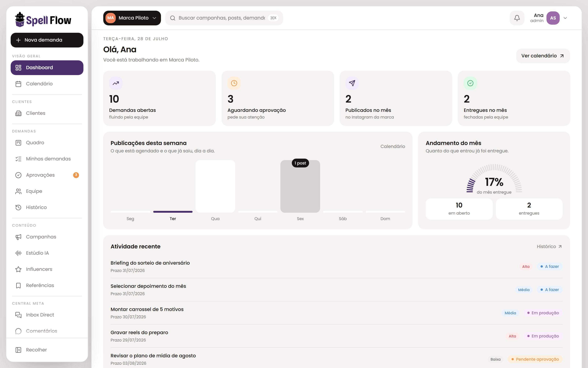This screenshot has height=368, width=588.
Task: Open Campanhas in the sidebar
Action: tap(47, 237)
